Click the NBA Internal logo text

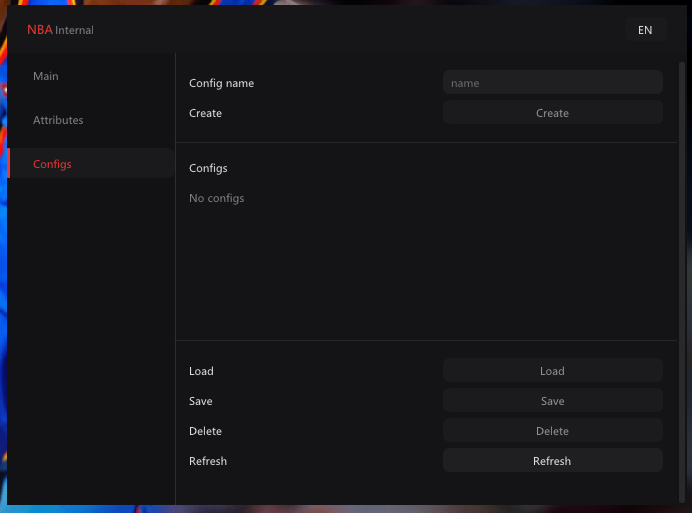tap(60, 30)
